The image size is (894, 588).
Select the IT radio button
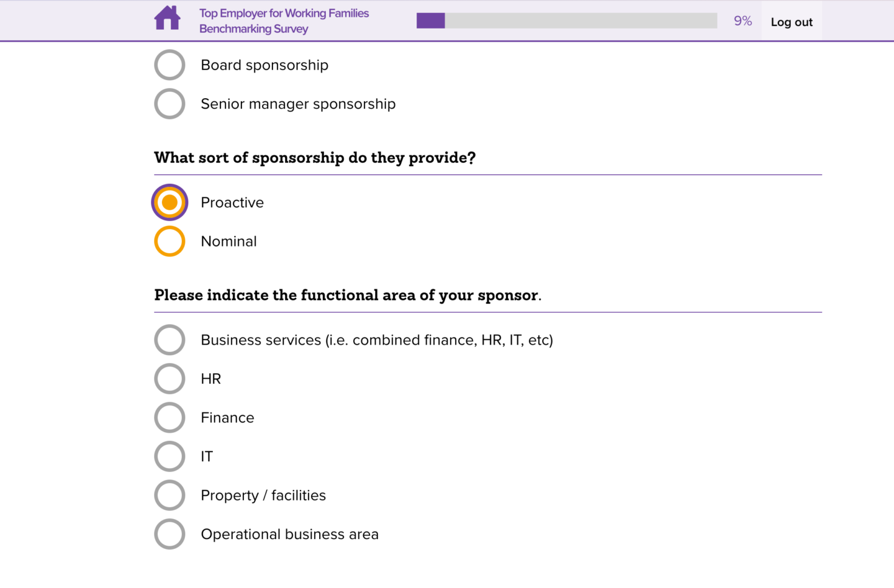pyautogui.click(x=169, y=456)
